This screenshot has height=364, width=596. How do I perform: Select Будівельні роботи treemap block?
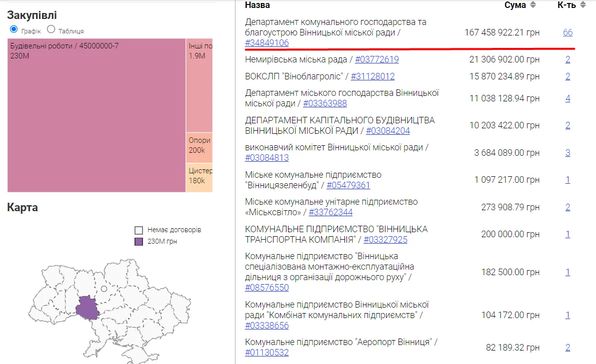96,115
